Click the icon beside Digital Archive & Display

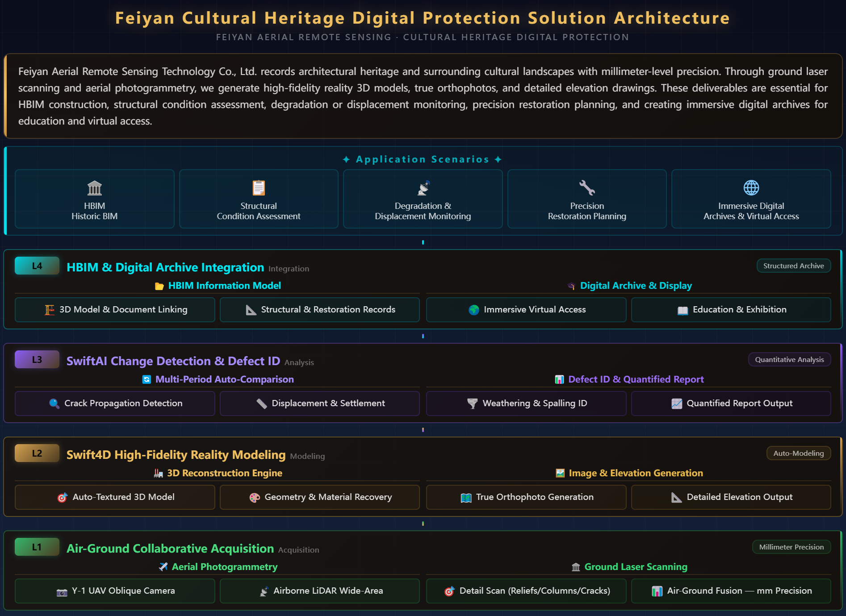571,286
